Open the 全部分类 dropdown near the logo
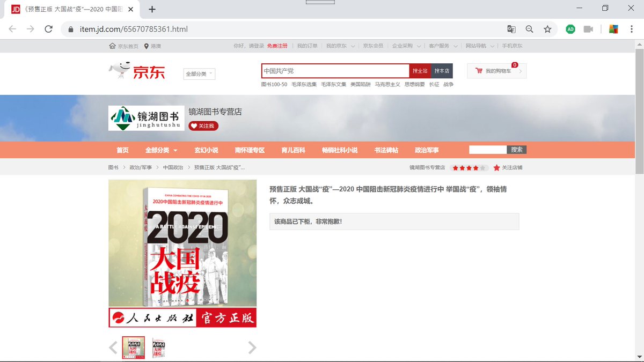 pos(199,74)
